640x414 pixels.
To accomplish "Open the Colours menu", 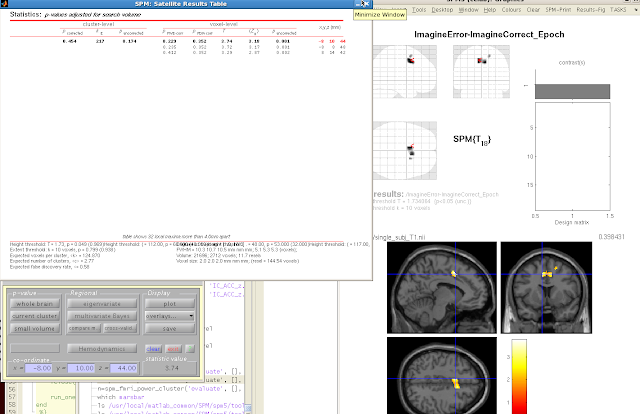I will [511, 10].
